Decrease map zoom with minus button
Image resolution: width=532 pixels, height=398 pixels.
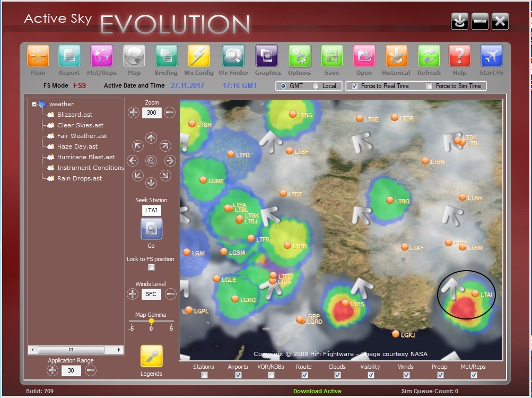click(170, 113)
